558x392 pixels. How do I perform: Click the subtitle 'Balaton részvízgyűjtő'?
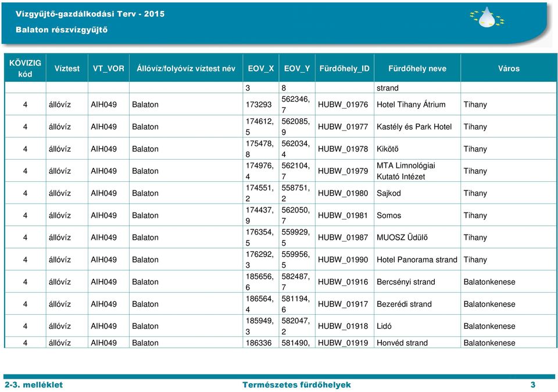(x=62, y=30)
